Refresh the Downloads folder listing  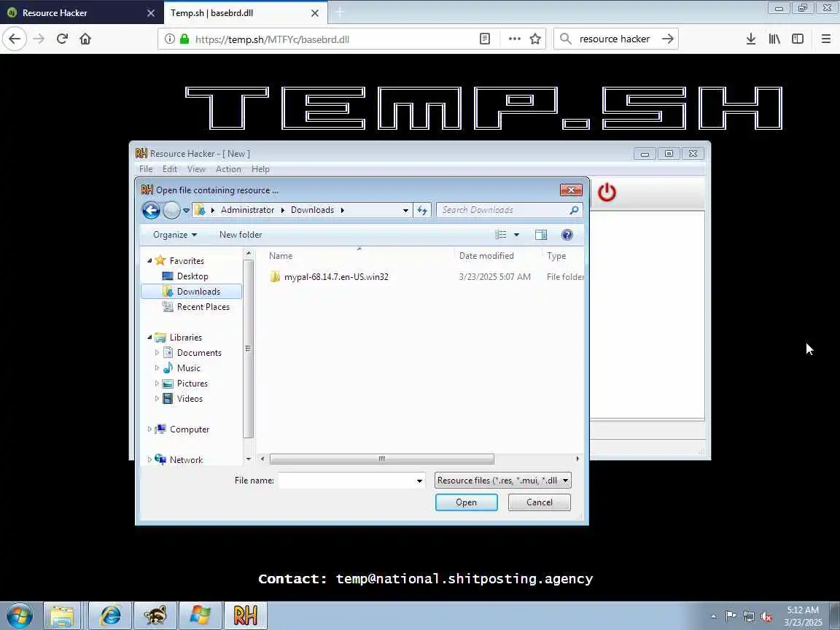click(x=422, y=210)
